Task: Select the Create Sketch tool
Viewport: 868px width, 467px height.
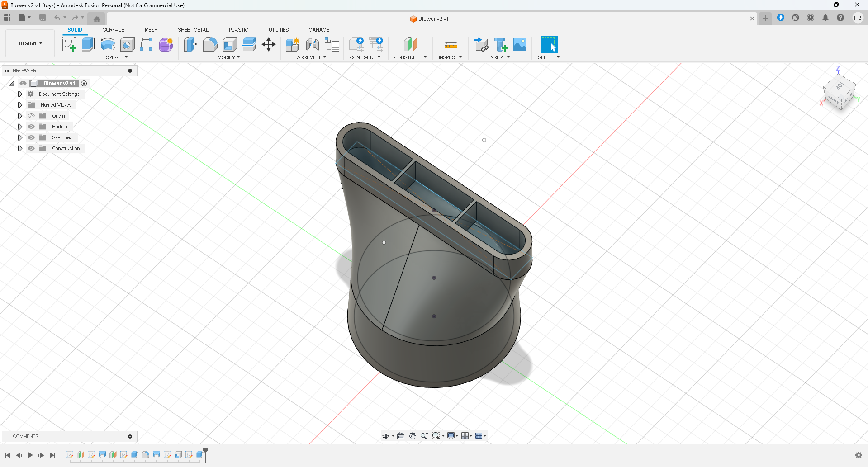Action: pyautogui.click(x=69, y=44)
